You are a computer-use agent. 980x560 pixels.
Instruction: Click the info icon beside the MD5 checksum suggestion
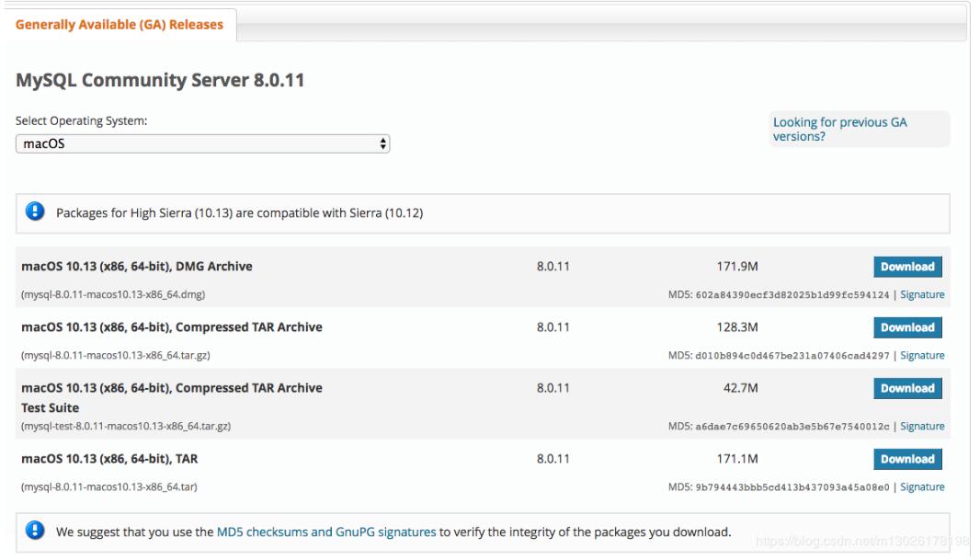tap(35, 531)
